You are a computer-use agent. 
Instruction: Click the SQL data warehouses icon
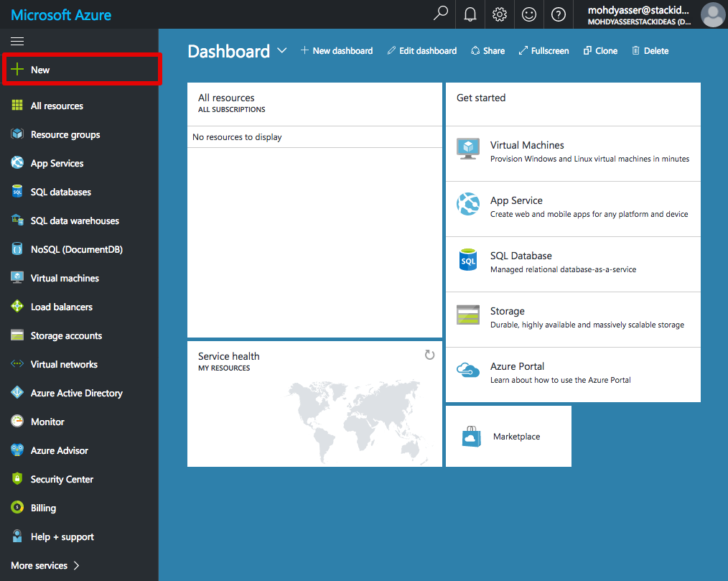(x=17, y=220)
